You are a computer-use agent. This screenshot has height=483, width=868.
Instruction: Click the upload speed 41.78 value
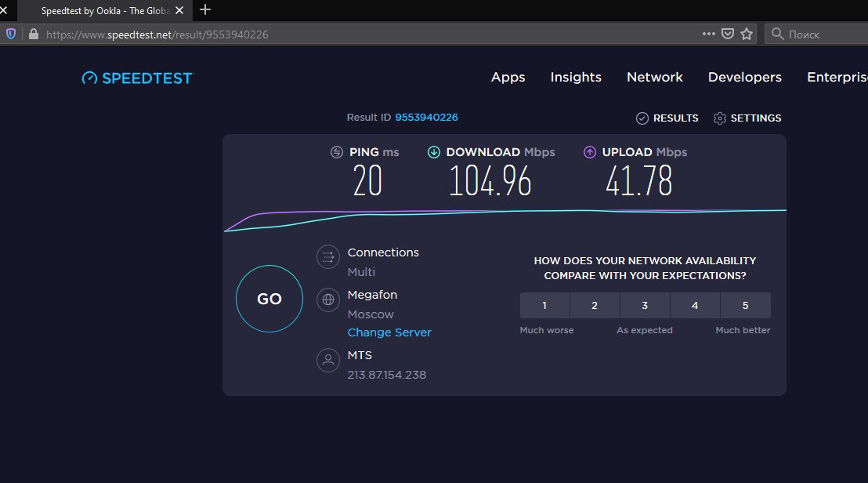click(638, 181)
